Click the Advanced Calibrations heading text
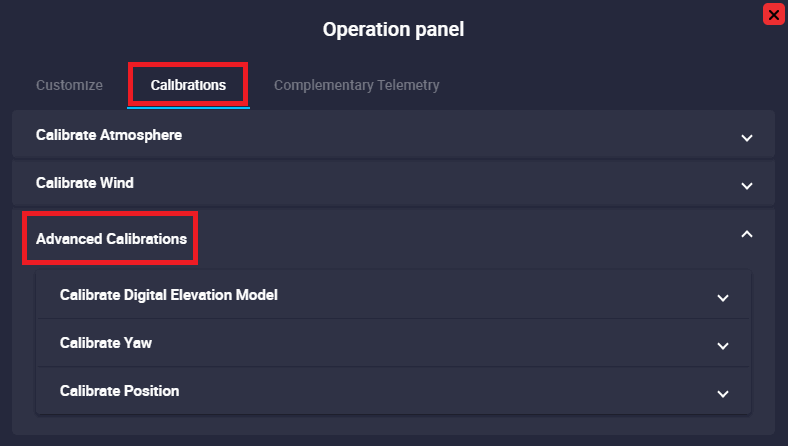The width and height of the screenshot is (788, 446). pos(111,239)
